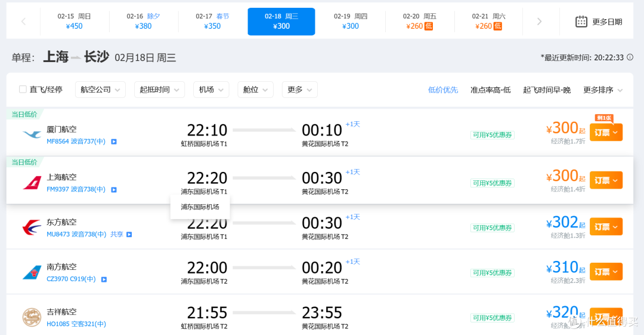The height and width of the screenshot is (335, 644).
Task: Click blue info icon next to MU8473 共享
Action: (129, 235)
